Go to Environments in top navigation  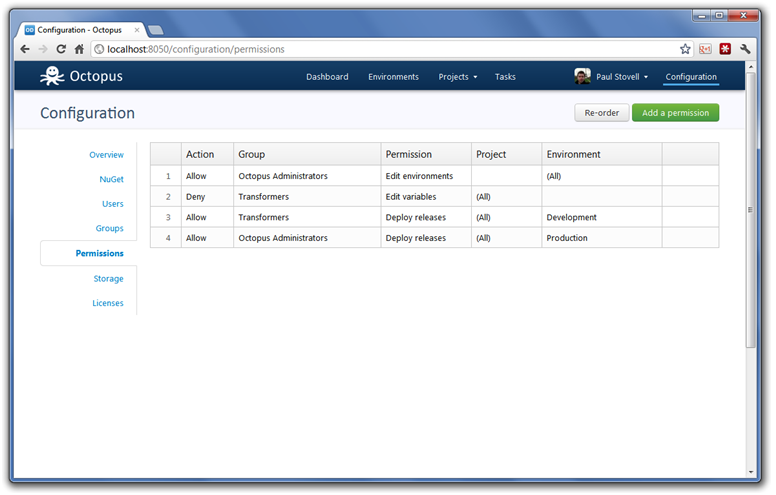[393, 77]
